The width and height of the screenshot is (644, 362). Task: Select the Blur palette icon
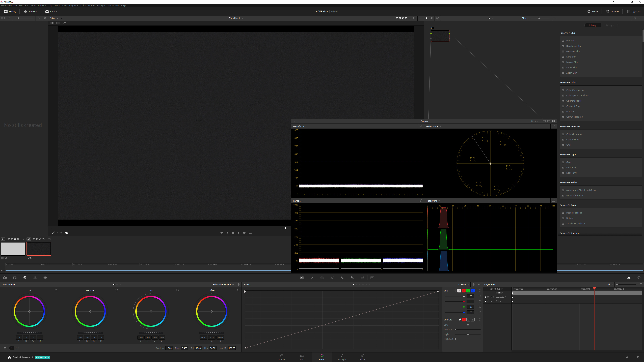tap(342, 278)
